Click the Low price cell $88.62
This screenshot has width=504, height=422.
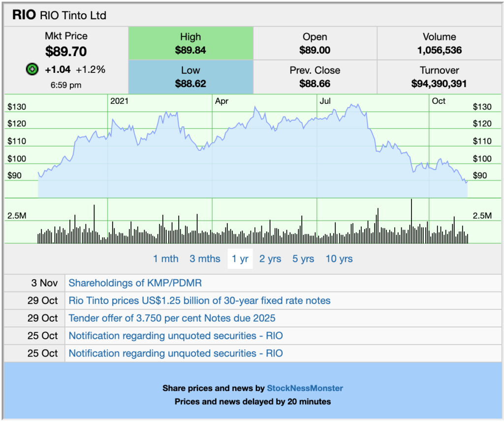[190, 77]
